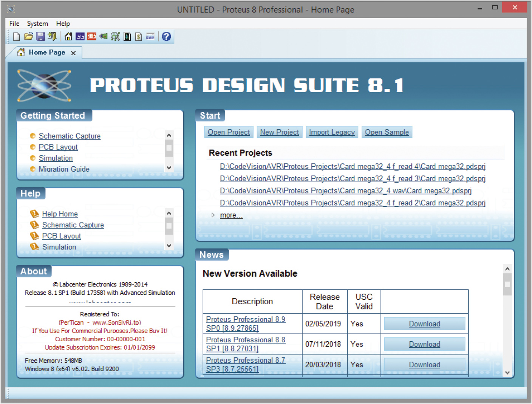Open Schematic Capture in Help panel
Image resolution: width=532 pixels, height=404 pixels.
tap(73, 225)
